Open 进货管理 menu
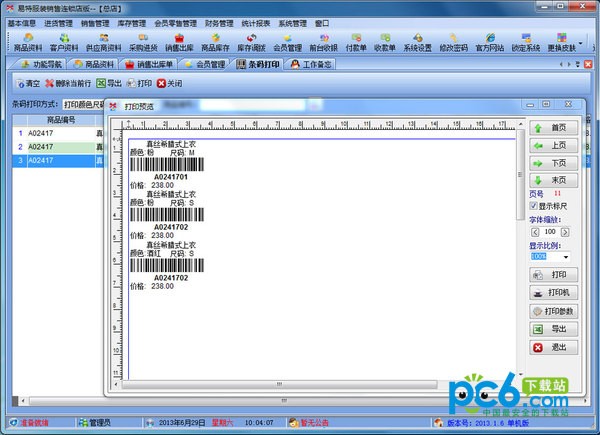Viewport: 600px width, 435px height. pos(58,24)
